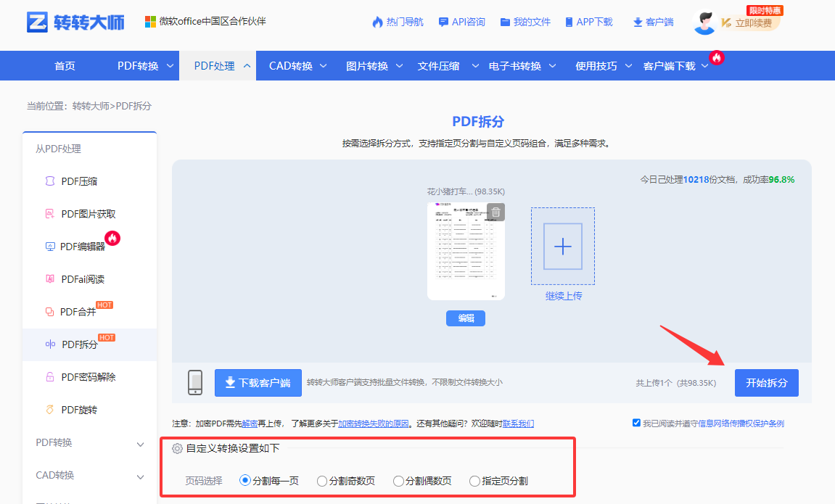Click the PDFai阅读 sidebar icon
The width and height of the screenshot is (835, 504).
[x=50, y=279]
